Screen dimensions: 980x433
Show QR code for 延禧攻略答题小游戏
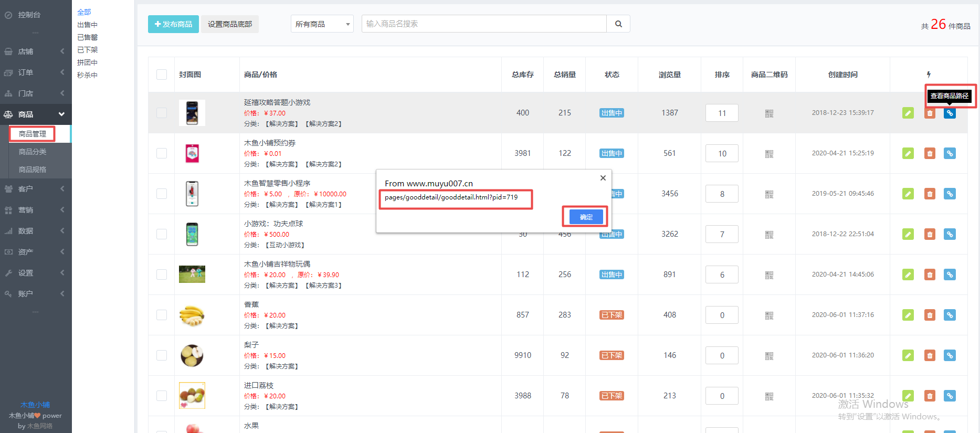769,113
